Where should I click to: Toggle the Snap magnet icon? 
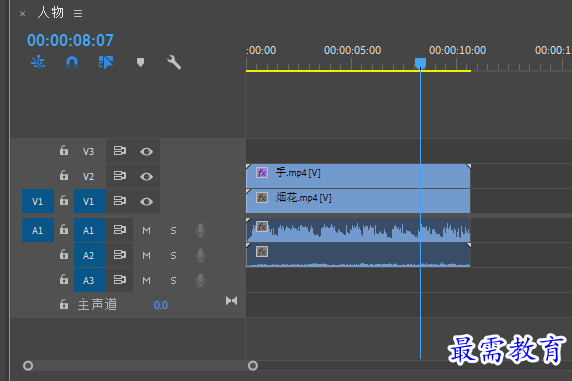(x=72, y=62)
